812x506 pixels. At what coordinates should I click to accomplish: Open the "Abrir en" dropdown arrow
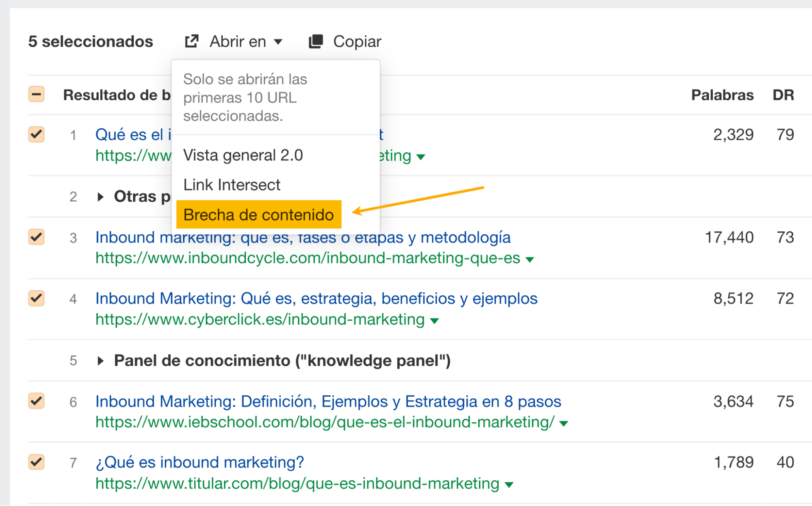click(278, 41)
